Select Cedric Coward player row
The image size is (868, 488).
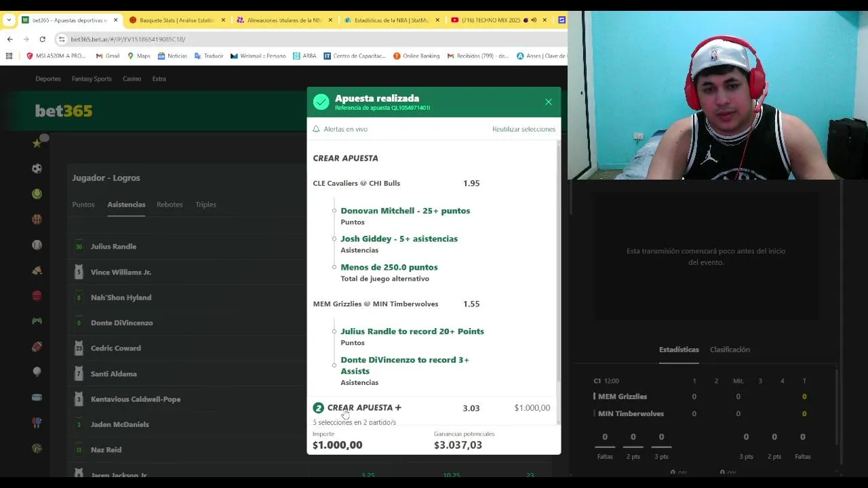pyautogui.click(x=187, y=348)
